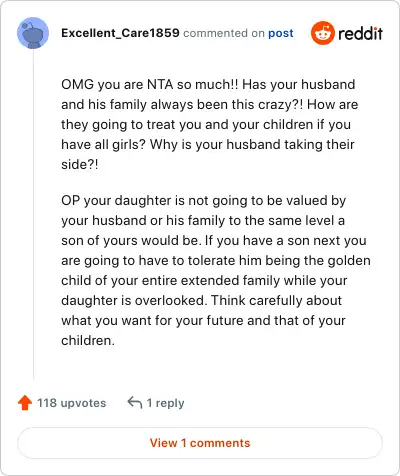
Task: Click the final word "children." in comment
Action: click(x=88, y=340)
